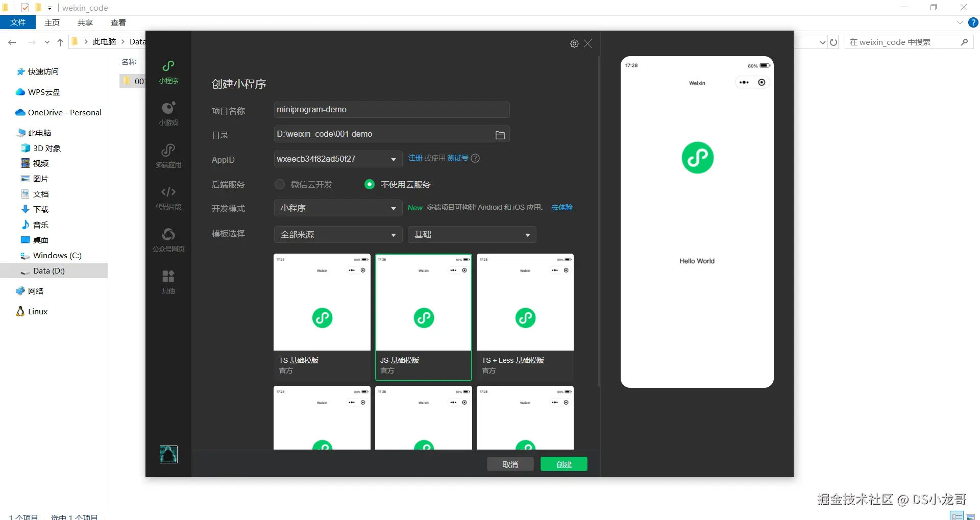This screenshot has width=980, height=520.
Task: Browse folder icon in 目录 field
Action: (500, 135)
